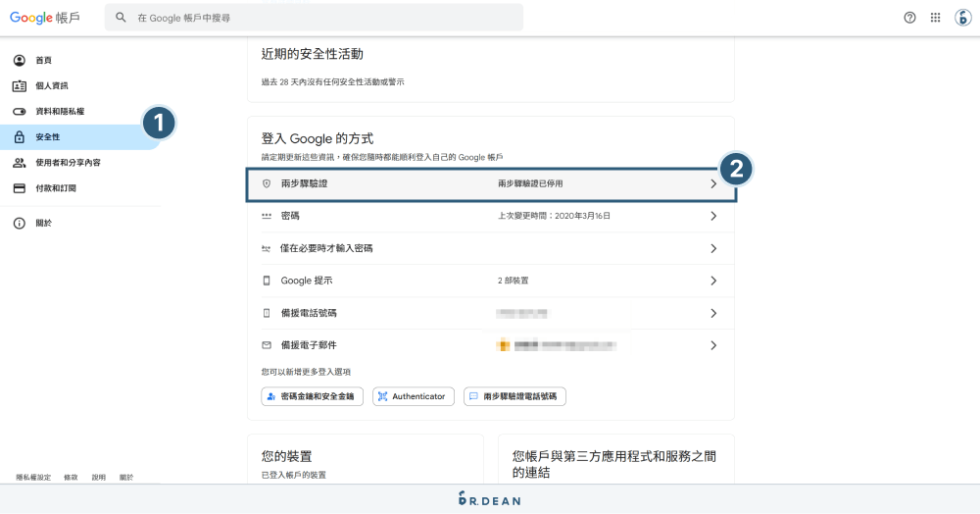Screen dimensions: 980x514
Task: Click the 付款和訂閱 card icon
Action: [20, 188]
